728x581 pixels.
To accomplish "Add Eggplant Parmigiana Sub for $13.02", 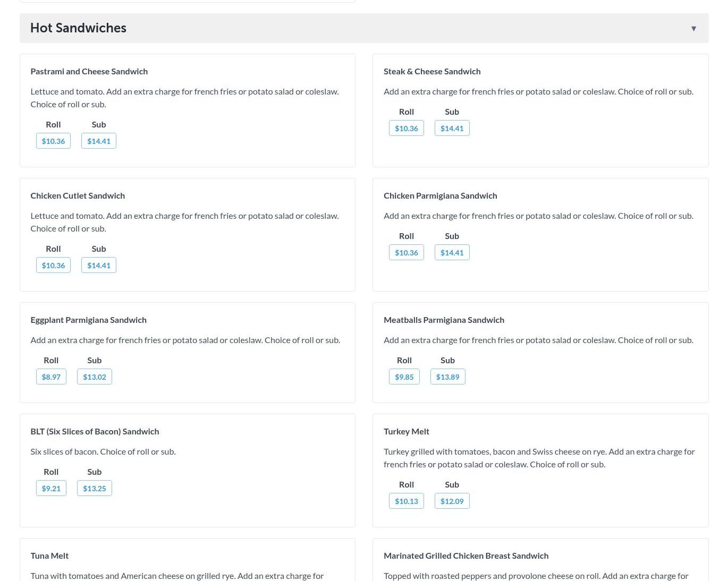I will (95, 377).
